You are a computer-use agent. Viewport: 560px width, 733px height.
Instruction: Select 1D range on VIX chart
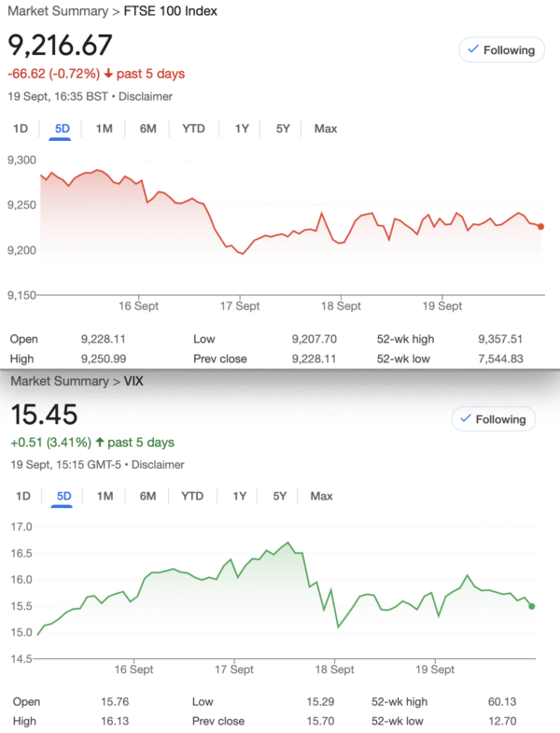point(23,496)
